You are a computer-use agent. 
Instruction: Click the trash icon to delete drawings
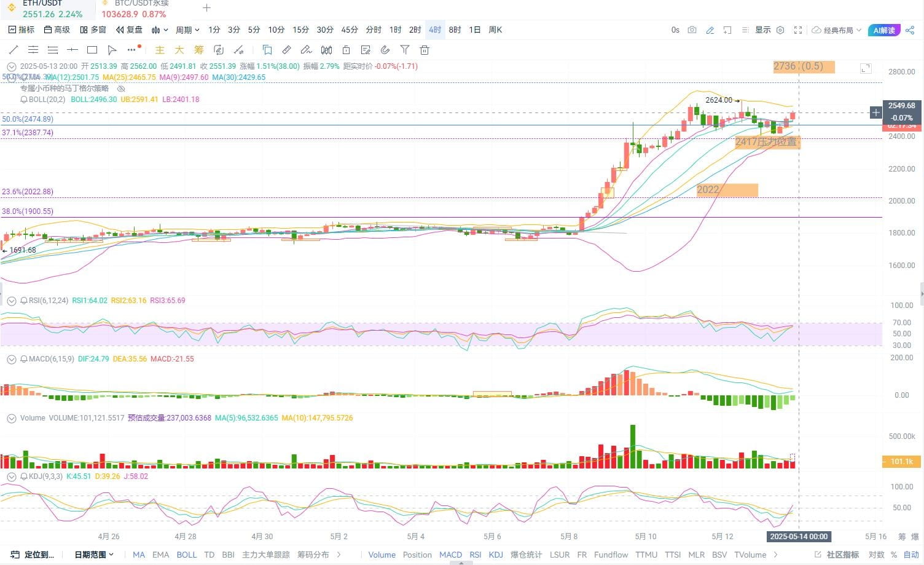click(424, 50)
